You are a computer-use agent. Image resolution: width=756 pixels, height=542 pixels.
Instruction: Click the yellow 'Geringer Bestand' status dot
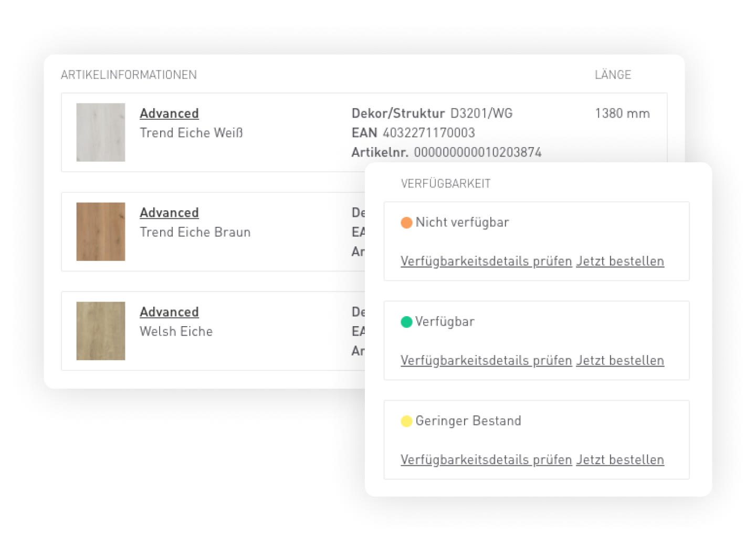(406, 421)
